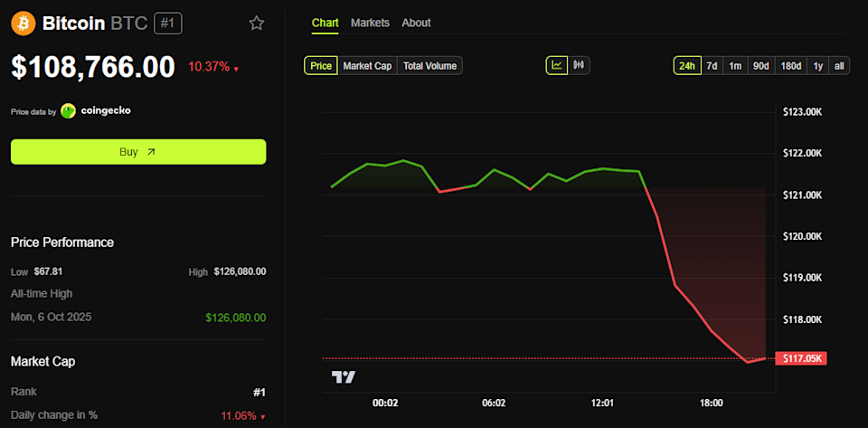This screenshot has height=428, width=868.
Task: Click the CoinGecko logo
Action: point(69,111)
